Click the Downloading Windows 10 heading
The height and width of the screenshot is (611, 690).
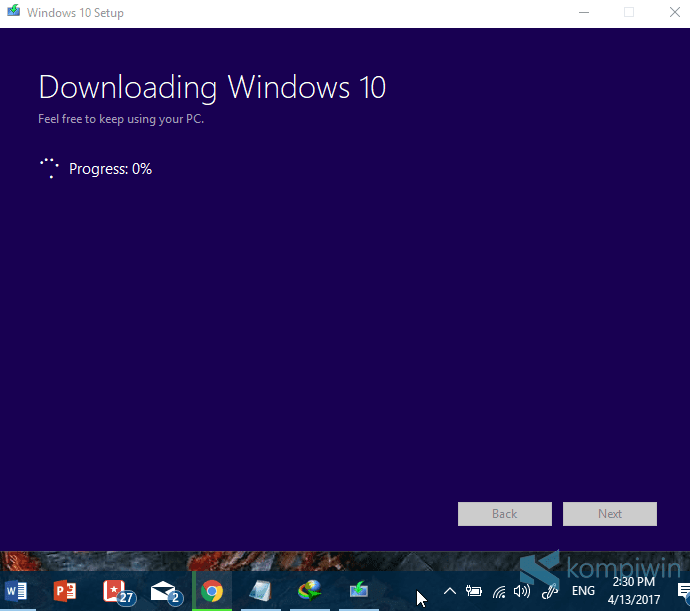(x=212, y=88)
